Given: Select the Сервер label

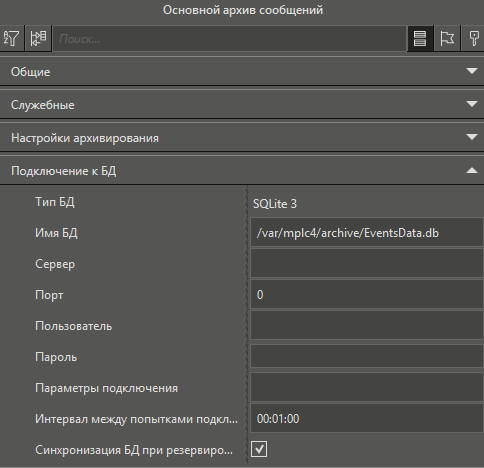Looking at the screenshot, I should 55,264.
